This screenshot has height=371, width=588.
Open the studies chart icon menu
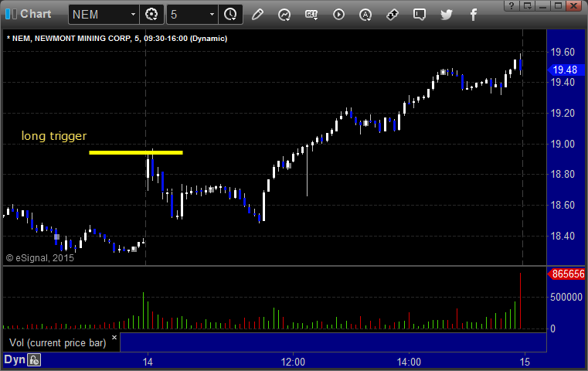pos(284,15)
